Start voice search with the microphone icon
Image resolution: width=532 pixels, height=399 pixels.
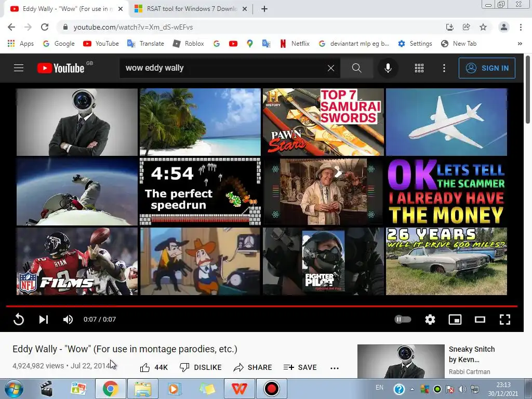coord(388,68)
